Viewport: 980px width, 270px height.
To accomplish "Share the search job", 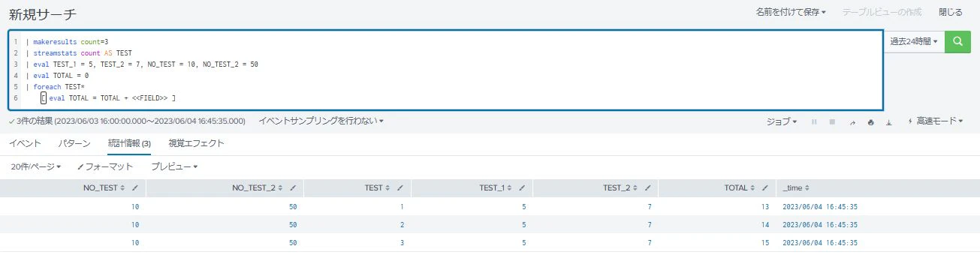I will pyautogui.click(x=852, y=121).
